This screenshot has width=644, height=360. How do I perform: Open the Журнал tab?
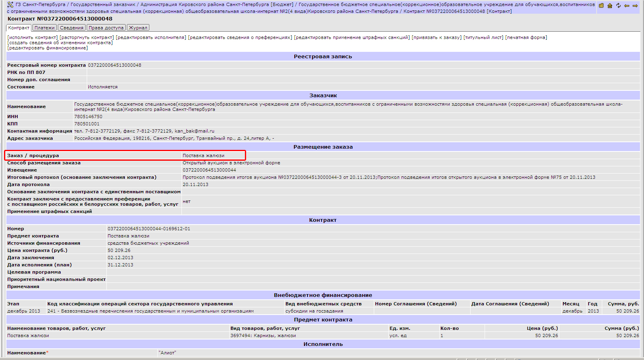[138, 28]
